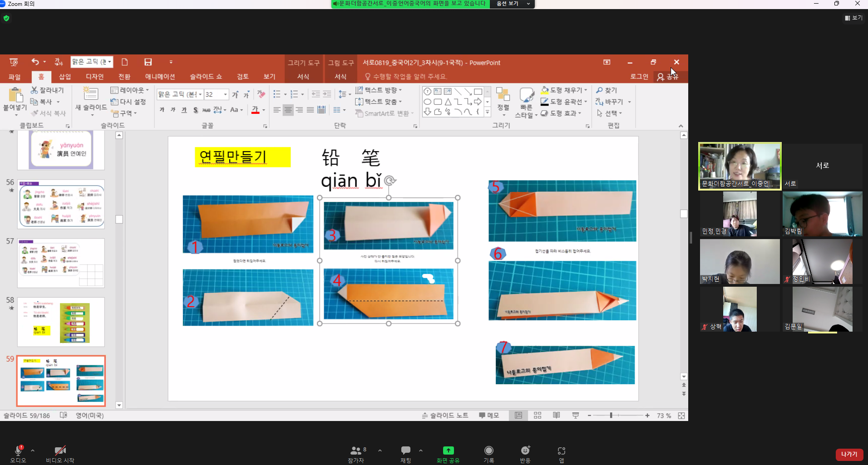
Task: Open Zoom reactions (반응) icon
Action: (525, 450)
